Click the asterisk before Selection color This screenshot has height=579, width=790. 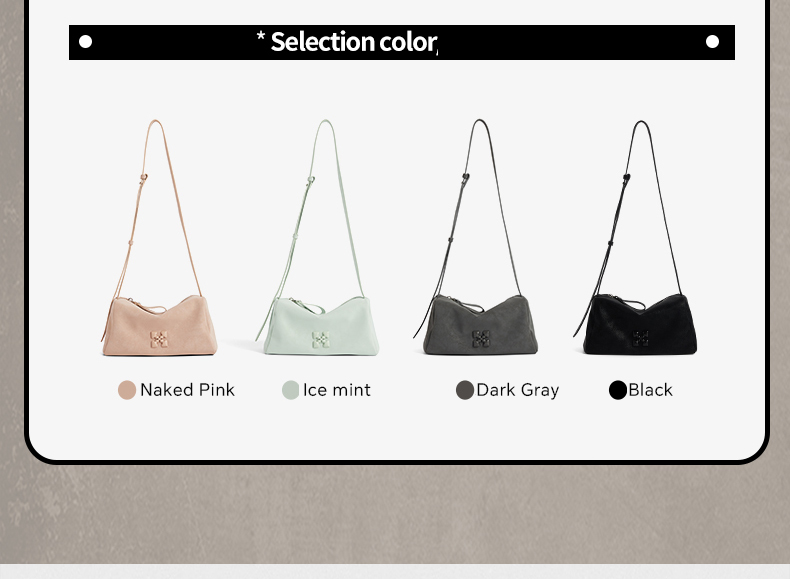(x=261, y=36)
